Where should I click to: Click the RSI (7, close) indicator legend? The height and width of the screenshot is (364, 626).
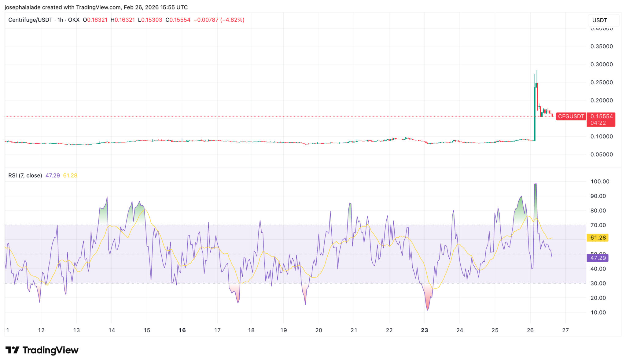(x=25, y=175)
